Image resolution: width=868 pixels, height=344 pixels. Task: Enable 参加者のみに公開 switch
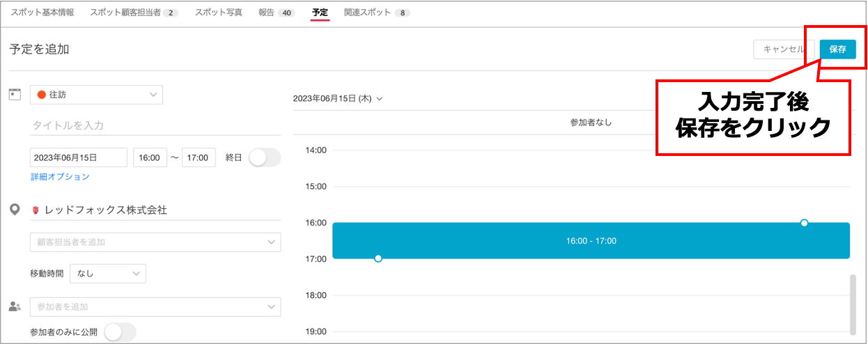click(120, 332)
